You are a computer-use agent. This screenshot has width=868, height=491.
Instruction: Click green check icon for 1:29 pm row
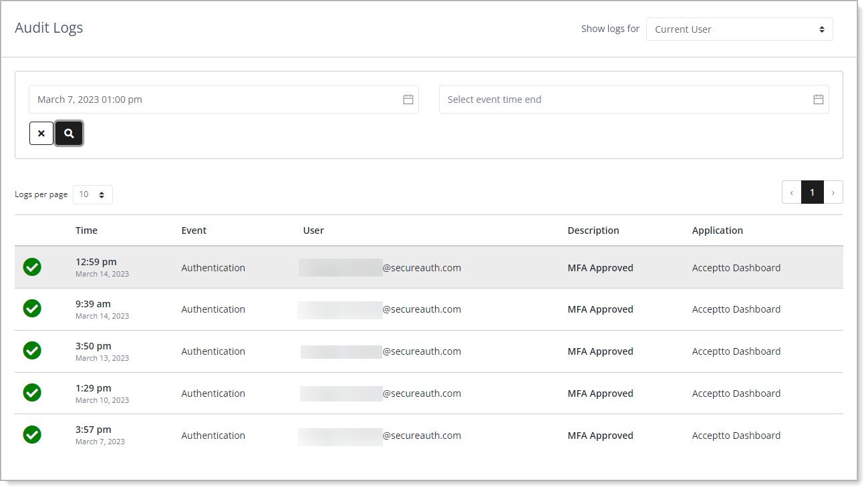[32, 393]
